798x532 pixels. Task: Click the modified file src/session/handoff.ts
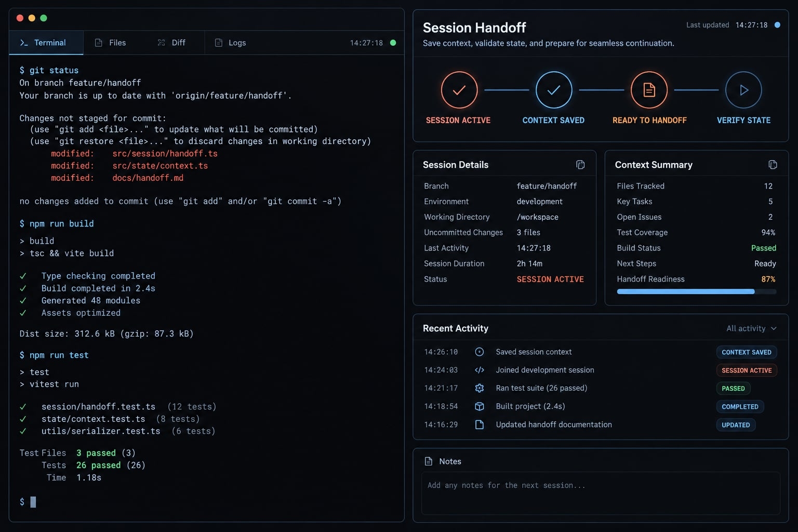pos(165,154)
